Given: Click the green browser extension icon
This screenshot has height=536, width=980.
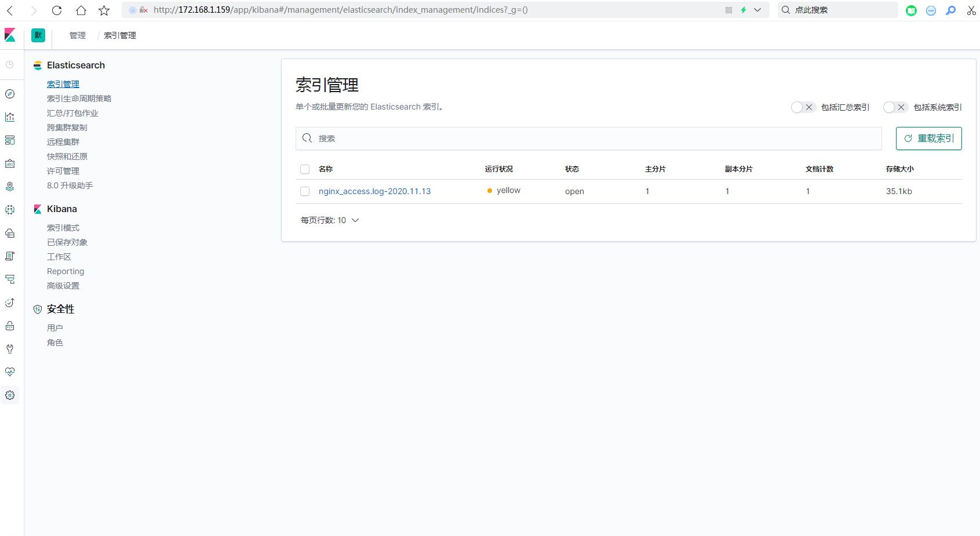Looking at the screenshot, I should 911,10.
